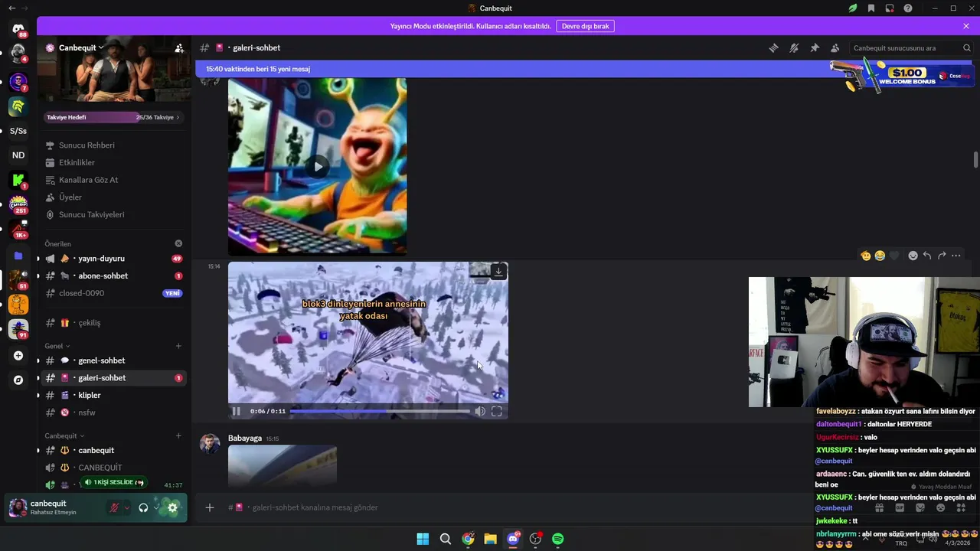Screen dimensions: 980x551
Task: Open microphone input options arrow
Action: pos(127,507)
